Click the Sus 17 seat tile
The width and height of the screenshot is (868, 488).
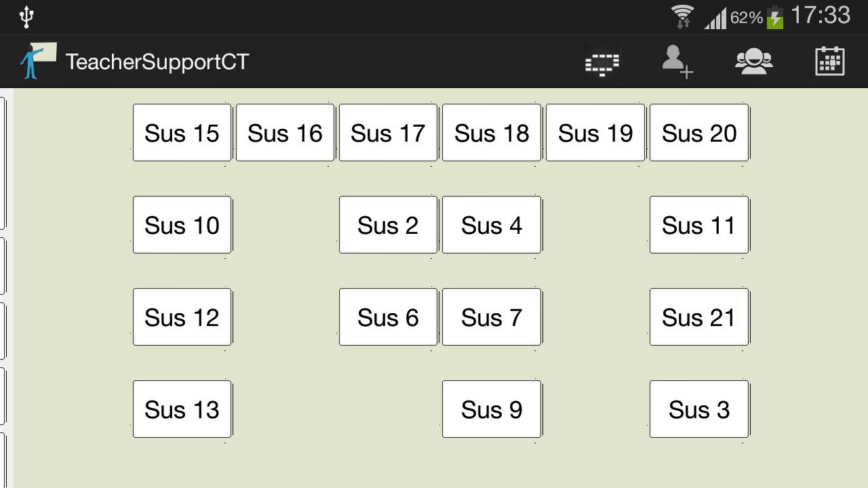click(388, 133)
